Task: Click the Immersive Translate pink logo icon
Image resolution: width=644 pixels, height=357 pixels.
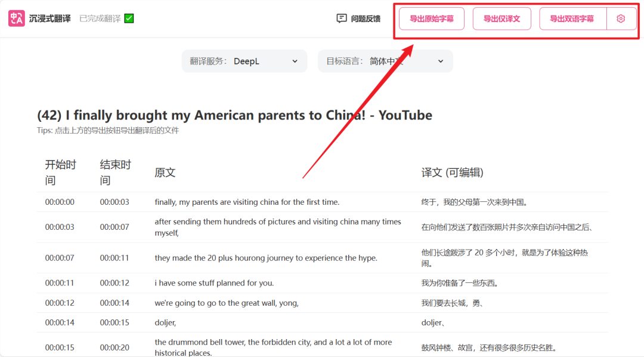Action: coord(17,19)
